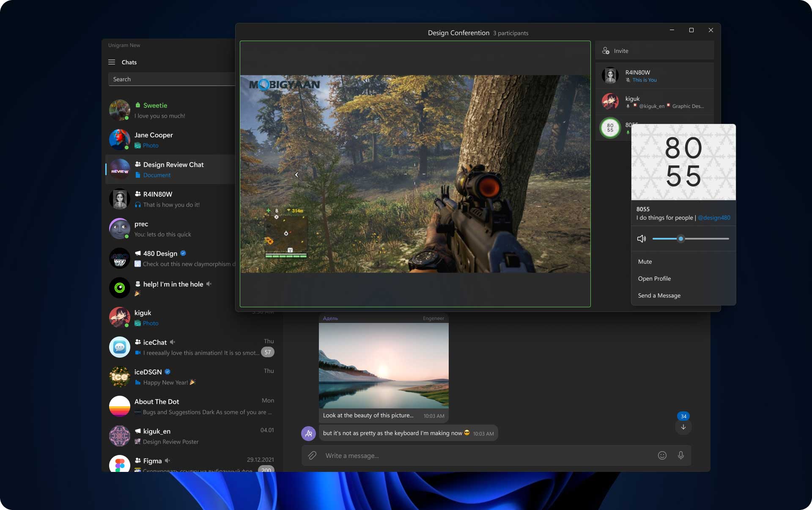
Task: Click the attach paperclip icon
Action: click(312, 455)
